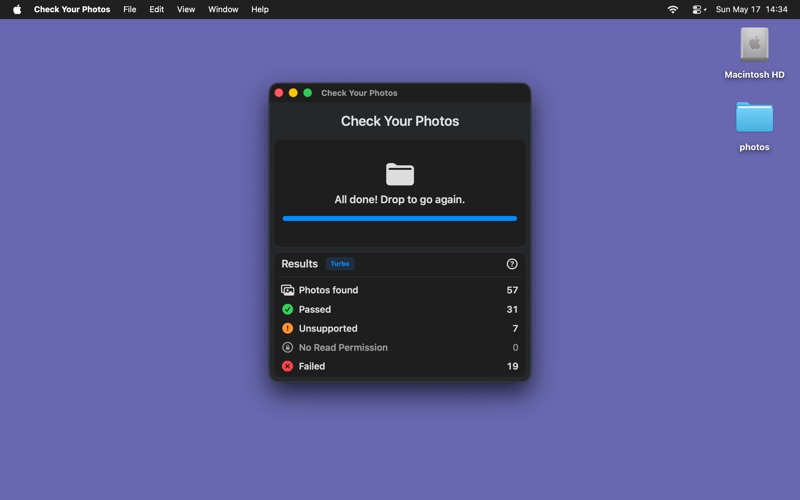Open the File menu
Viewport: 800px width, 500px height.
[x=130, y=9]
